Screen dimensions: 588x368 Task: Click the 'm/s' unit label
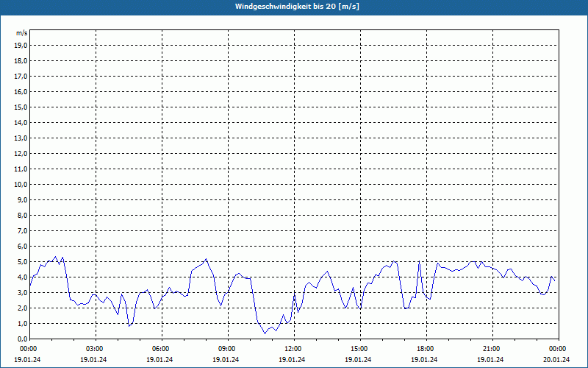point(22,33)
